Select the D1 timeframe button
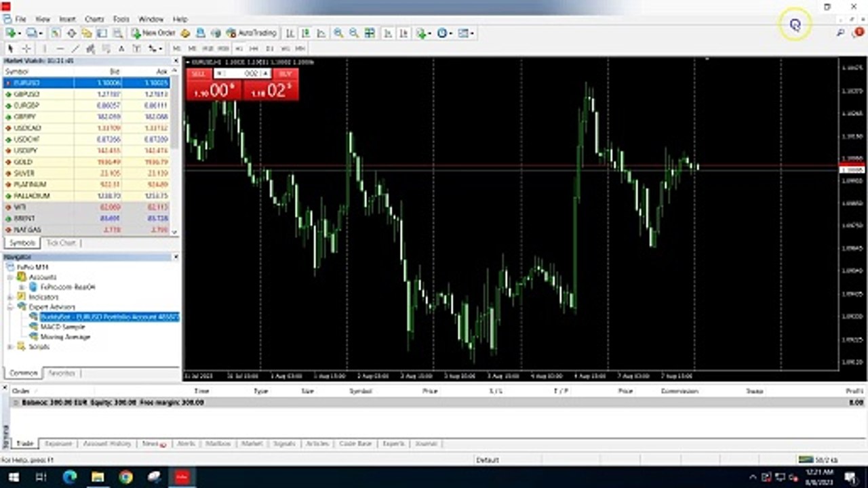868x488 pixels. [x=270, y=49]
